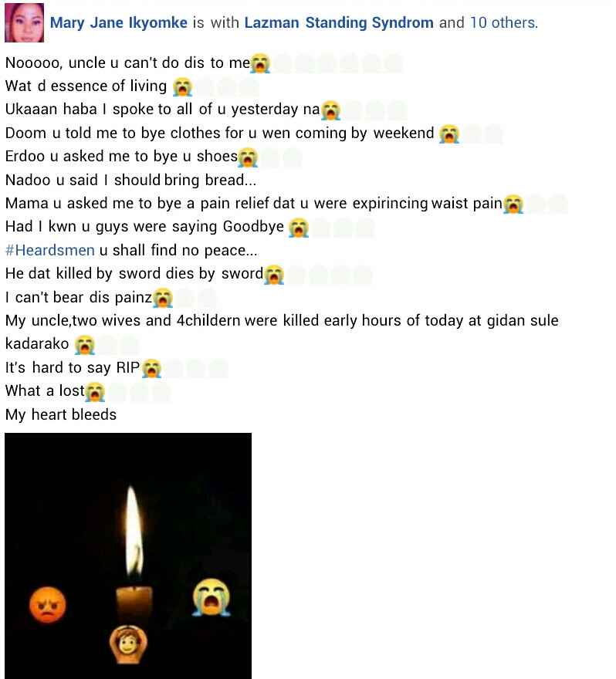Open the candle photo attachment
616x679 pixels.
tap(128, 556)
